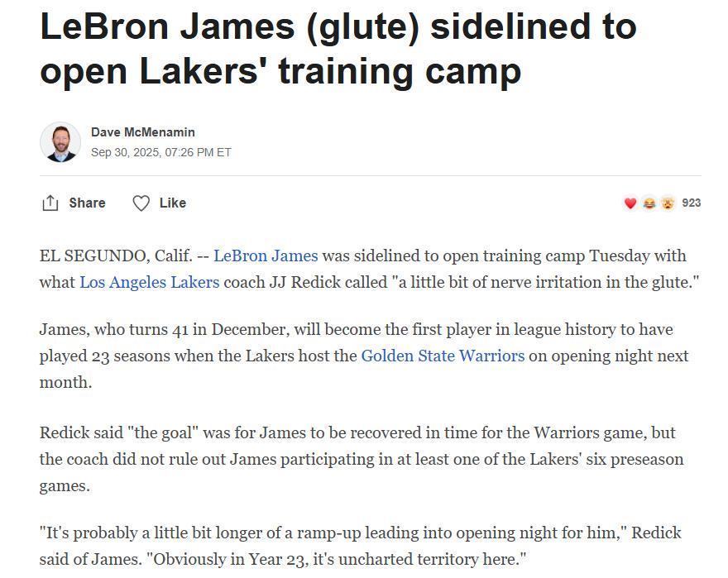728x578 pixels.
Task: Open the Golden State Warriors link
Action: tap(443, 356)
